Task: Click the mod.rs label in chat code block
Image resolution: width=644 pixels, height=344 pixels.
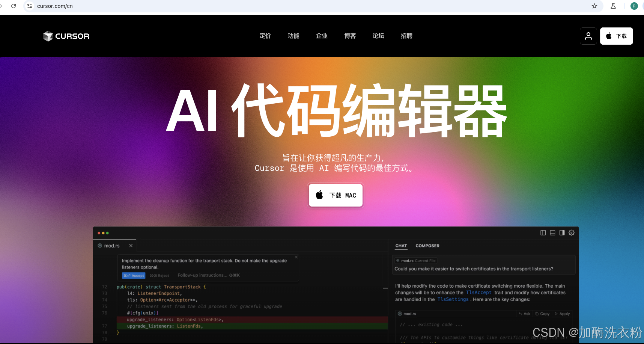Action: [x=410, y=314]
